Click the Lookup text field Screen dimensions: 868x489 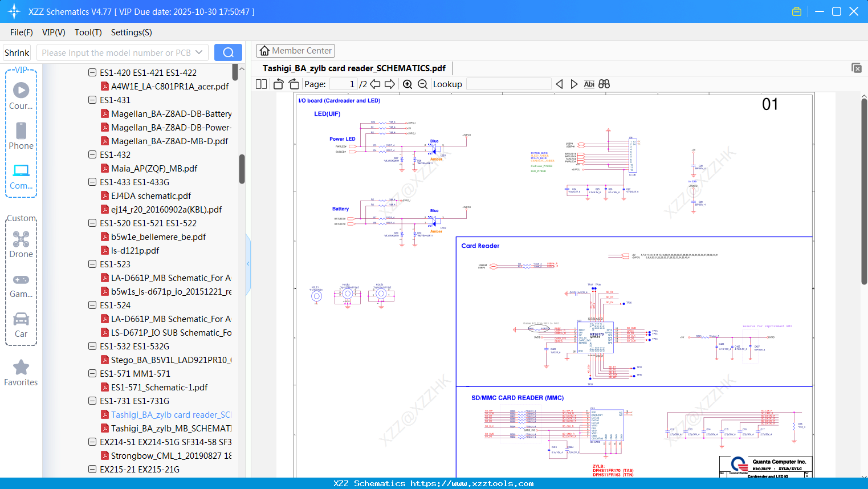coord(508,84)
